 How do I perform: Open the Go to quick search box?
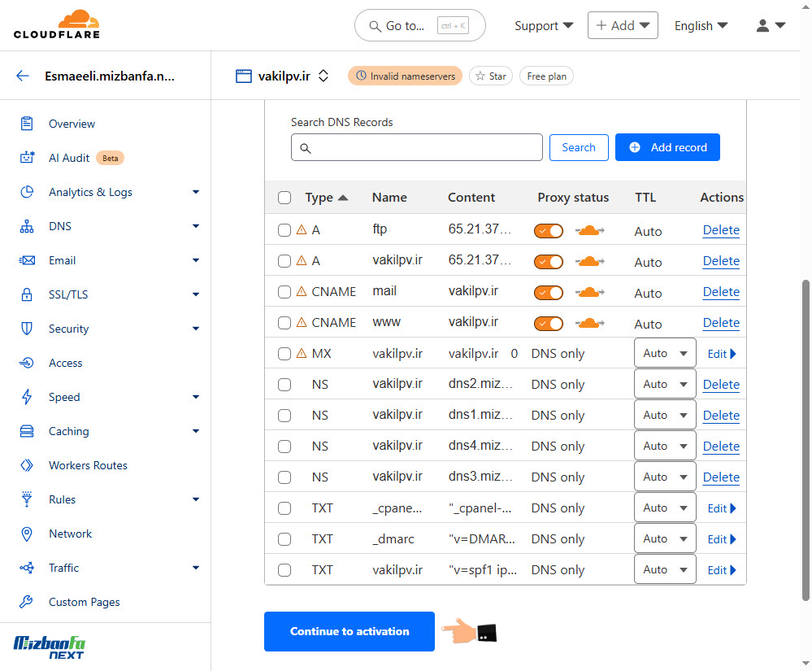(419, 25)
